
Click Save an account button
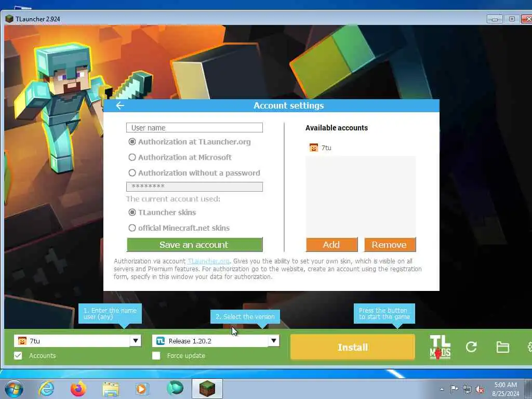point(195,245)
